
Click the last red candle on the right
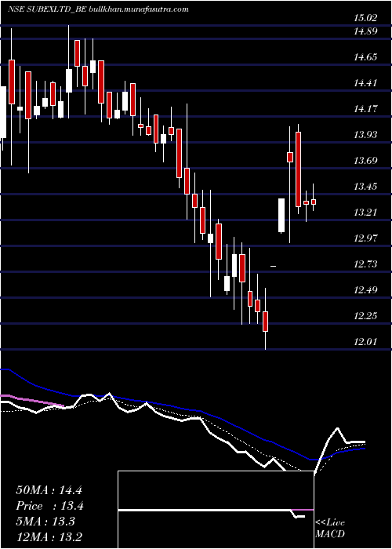(314, 202)
